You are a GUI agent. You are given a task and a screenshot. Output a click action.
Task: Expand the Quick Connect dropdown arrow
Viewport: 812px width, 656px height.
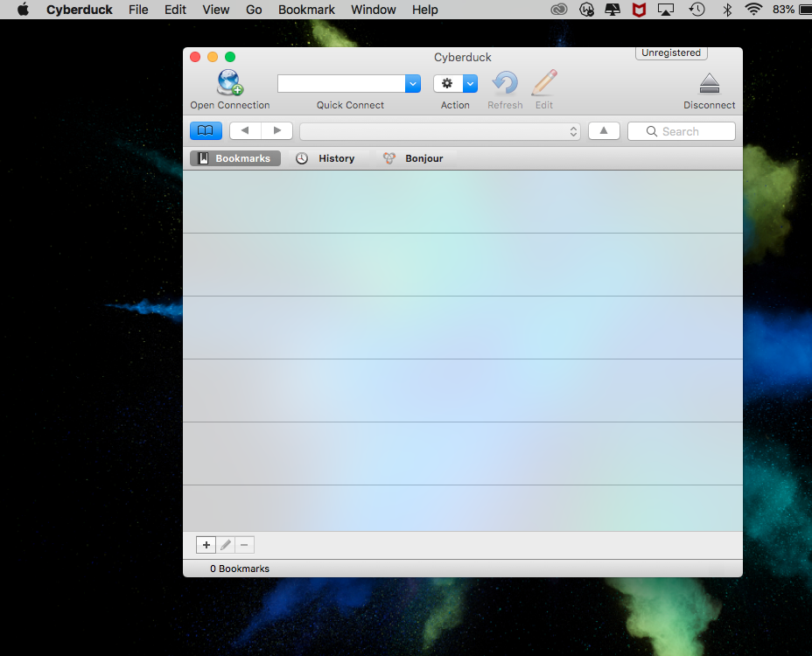[x=413, y=83]
